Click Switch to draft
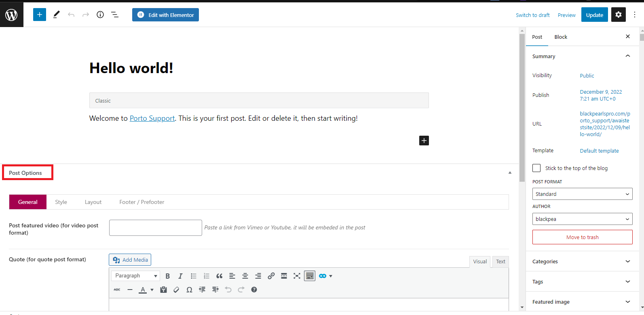644x315 pixels. [x=533, y=15]
